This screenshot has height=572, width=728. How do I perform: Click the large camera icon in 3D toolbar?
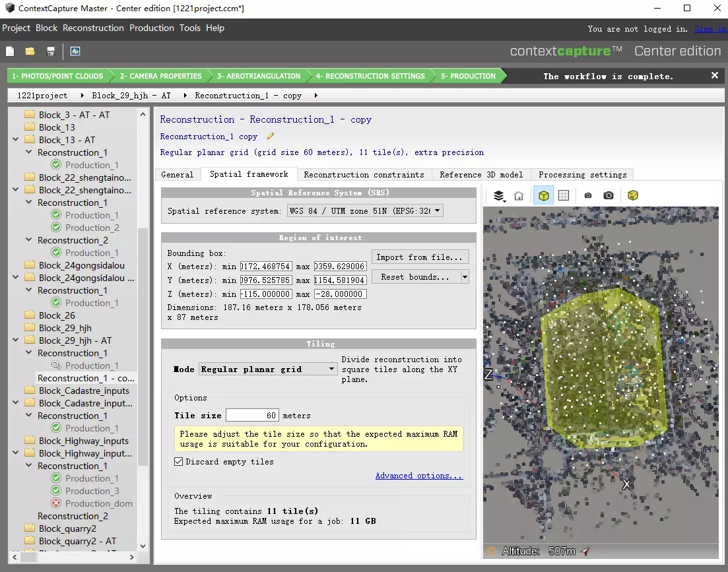[609, 196]
